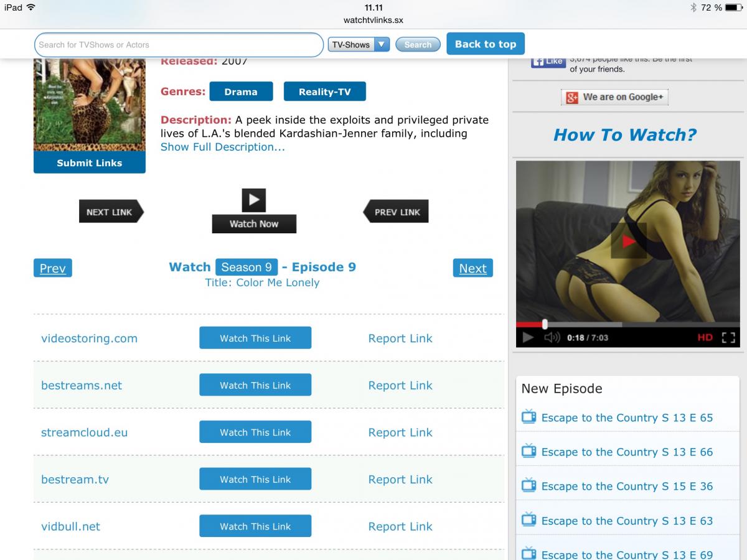Screen dimensions: 747x560
Task: Report the streamcloud.eu link
Action: tap(400, 432)
